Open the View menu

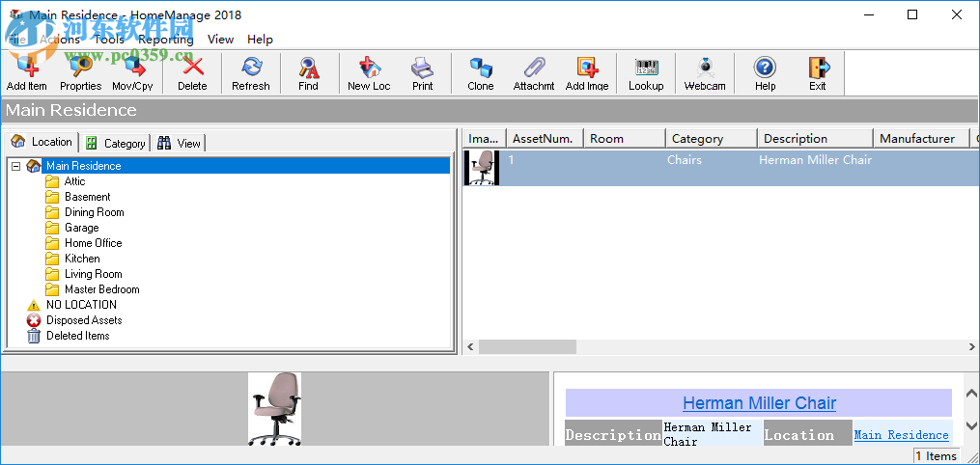(x=221, y=40)
